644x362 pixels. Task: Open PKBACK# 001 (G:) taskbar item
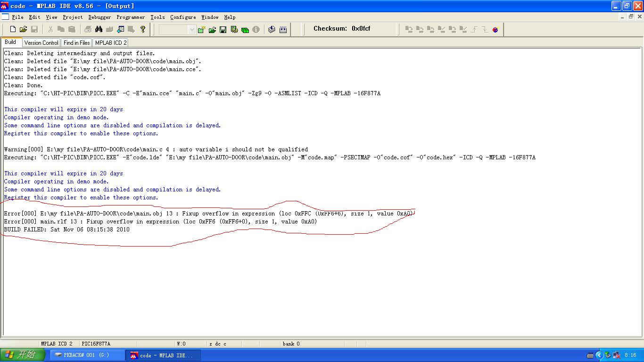tap(87, 355)
